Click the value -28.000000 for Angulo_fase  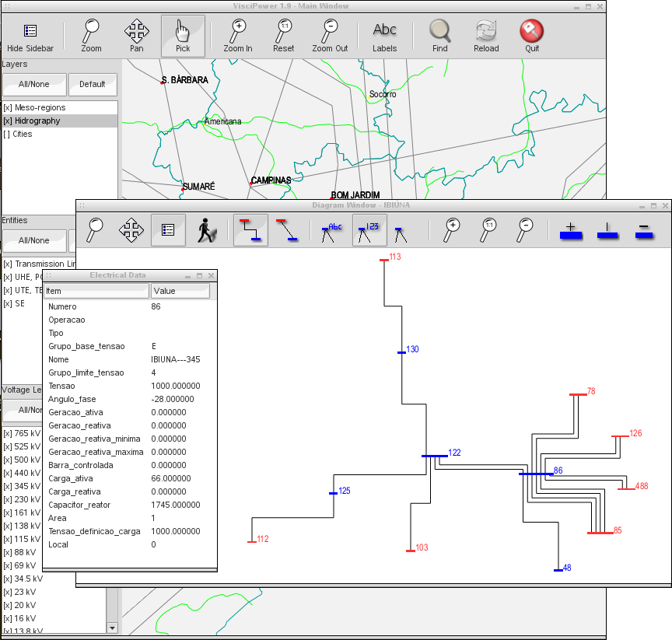click(173, 399)
